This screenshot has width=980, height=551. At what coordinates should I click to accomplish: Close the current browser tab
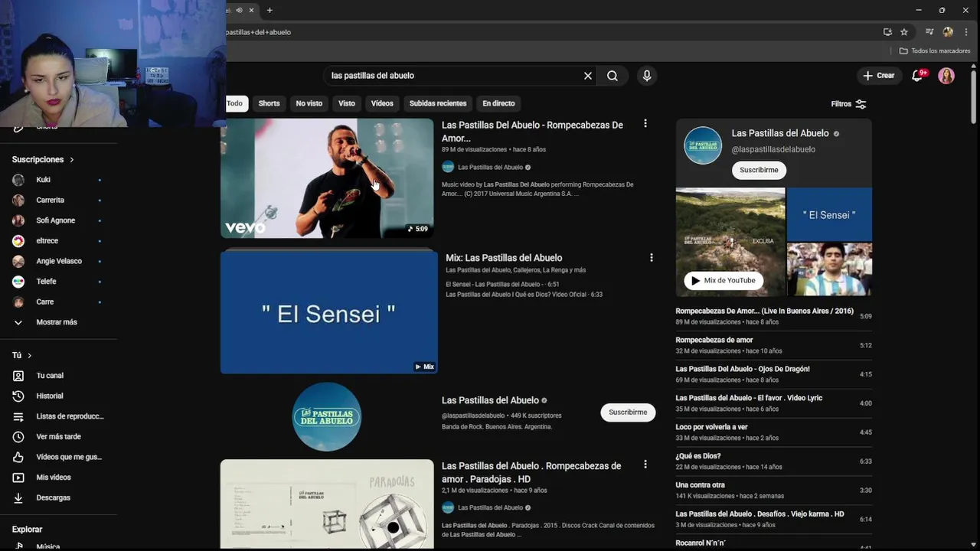[251, 10]
